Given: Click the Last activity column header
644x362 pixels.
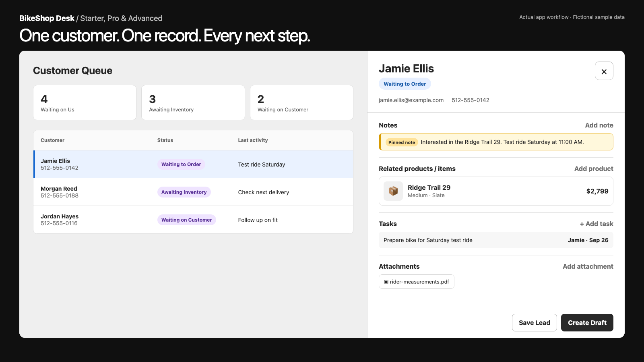Looking at the screenshot, I should [x=253, y=140].
